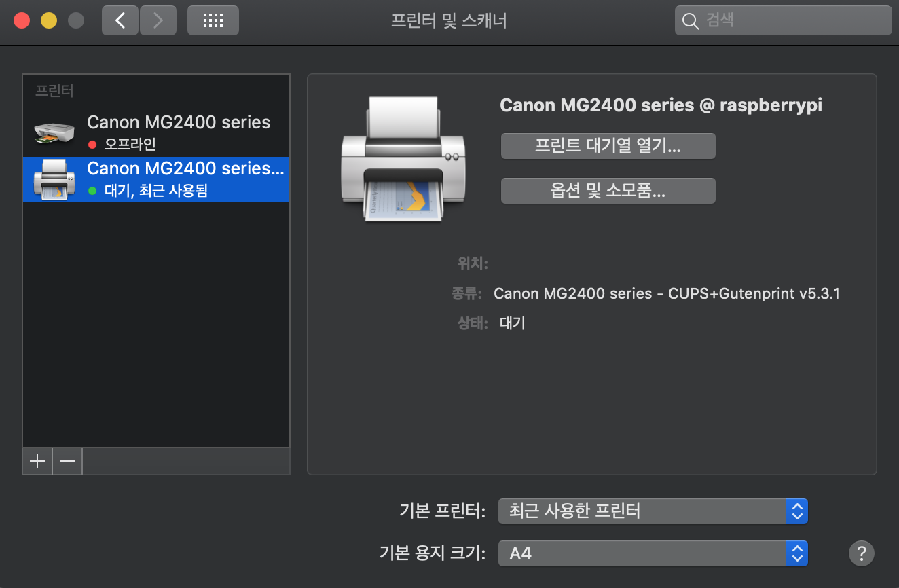The image size is (899, 588).
Task: Click the selected printer's list icon
Action: pos(54,179)
